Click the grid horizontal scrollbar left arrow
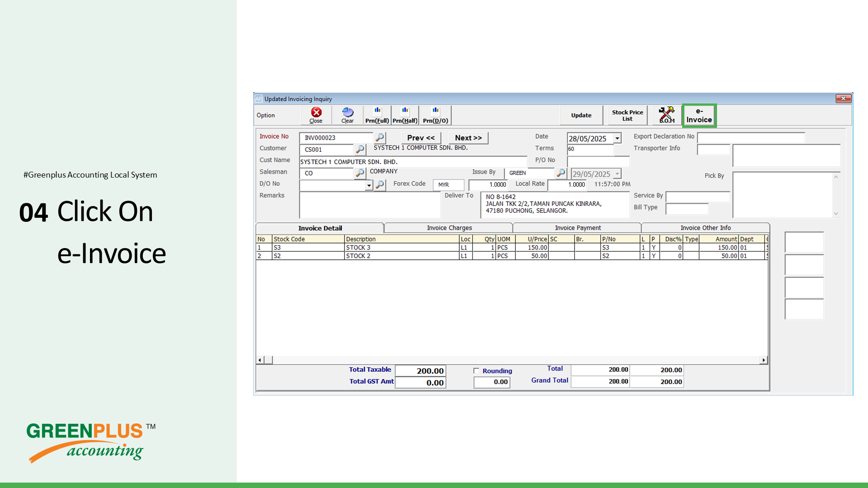The image size is (868, 488). point(260,360)
